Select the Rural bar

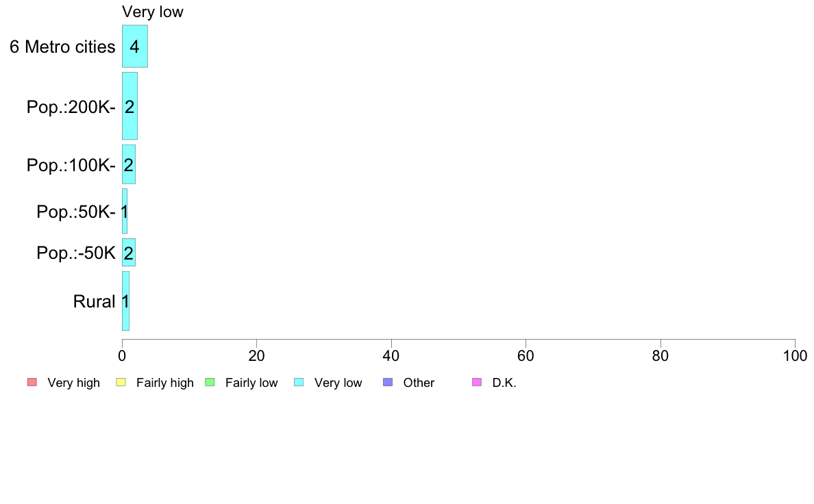[125, 301]
